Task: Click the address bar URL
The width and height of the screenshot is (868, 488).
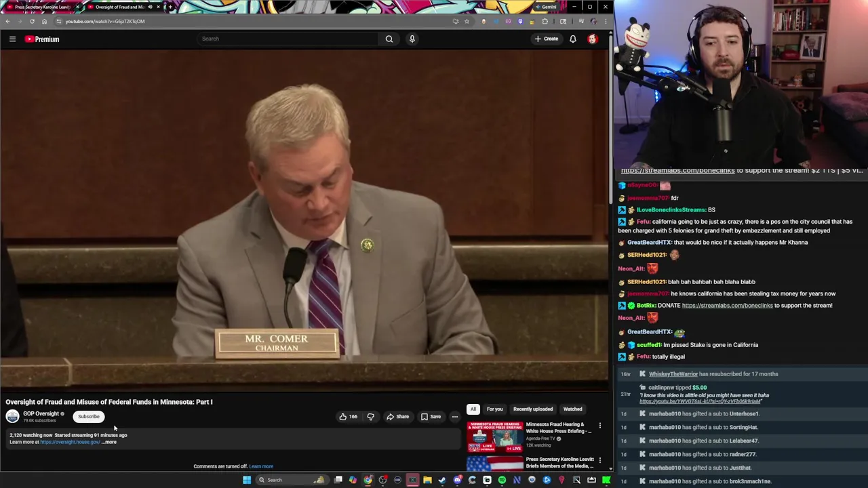Action: tap(105, 21)
